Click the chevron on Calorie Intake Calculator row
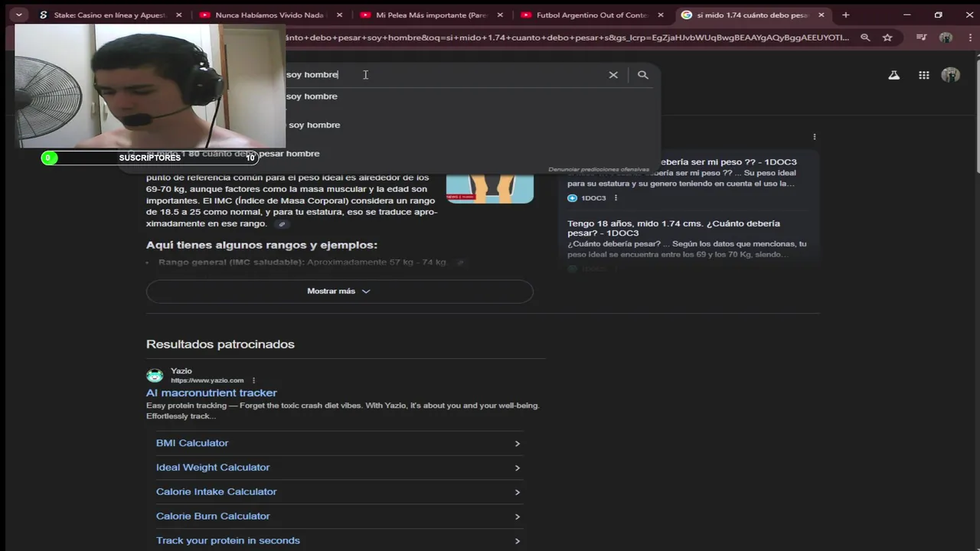The width and height of the screenshot is (980, 551). click(x=518, y=492)
